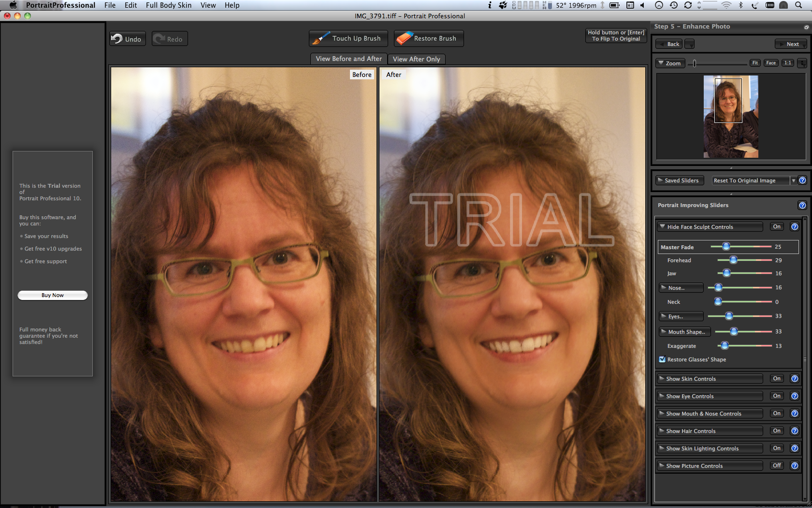
Task: Click the battery menu bar icon
Action: (x=614, y=5)
